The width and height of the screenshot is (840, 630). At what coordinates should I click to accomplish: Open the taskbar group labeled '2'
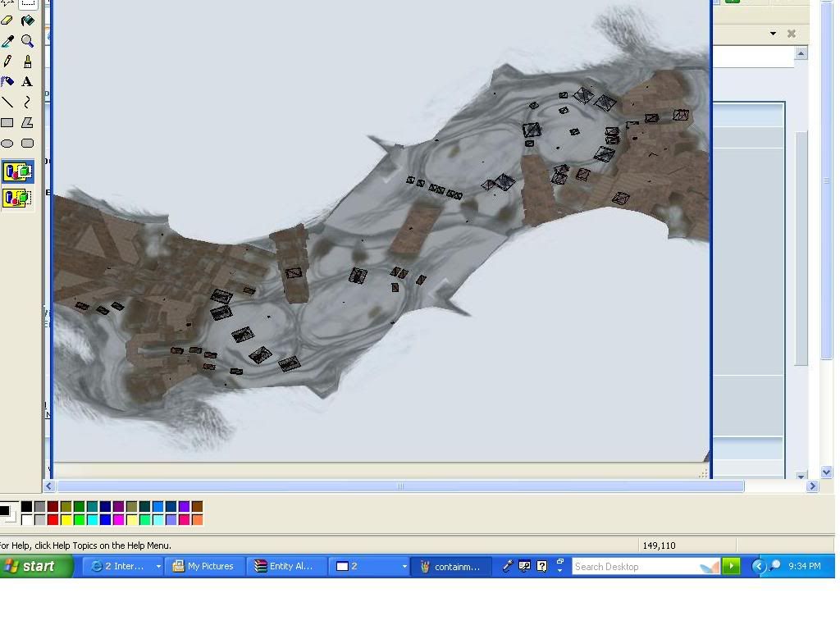(368, 566)
